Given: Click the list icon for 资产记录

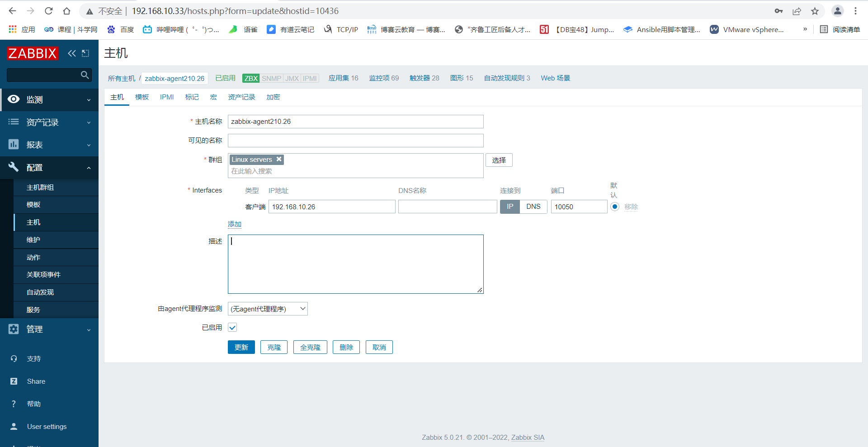Looking at the screenshot, I should click(x=14, y=122).
